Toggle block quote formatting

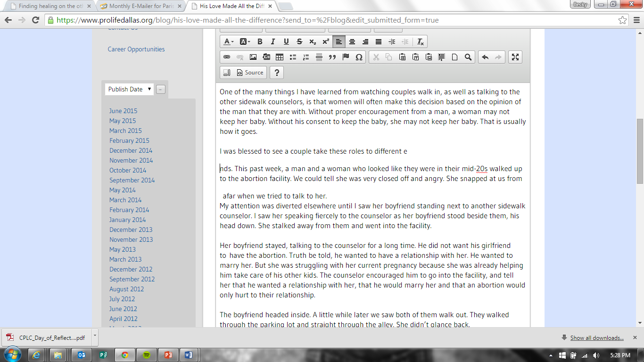pos(332,57)
